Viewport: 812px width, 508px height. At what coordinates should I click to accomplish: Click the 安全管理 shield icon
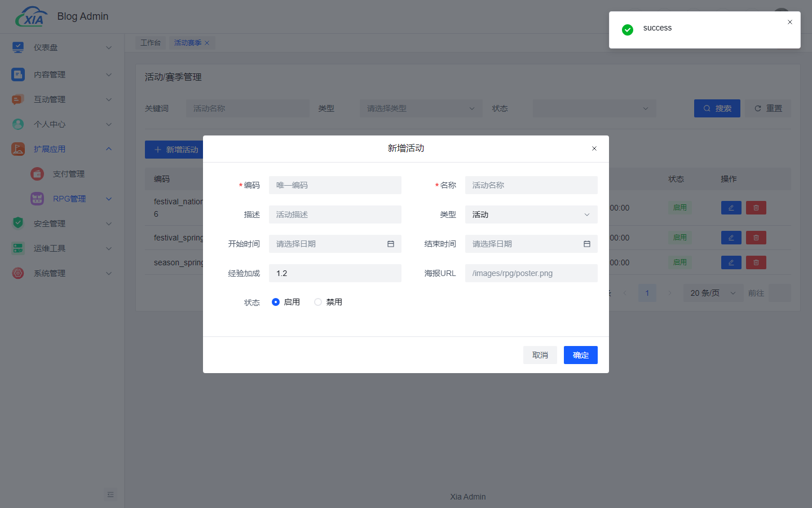point(18,224)
